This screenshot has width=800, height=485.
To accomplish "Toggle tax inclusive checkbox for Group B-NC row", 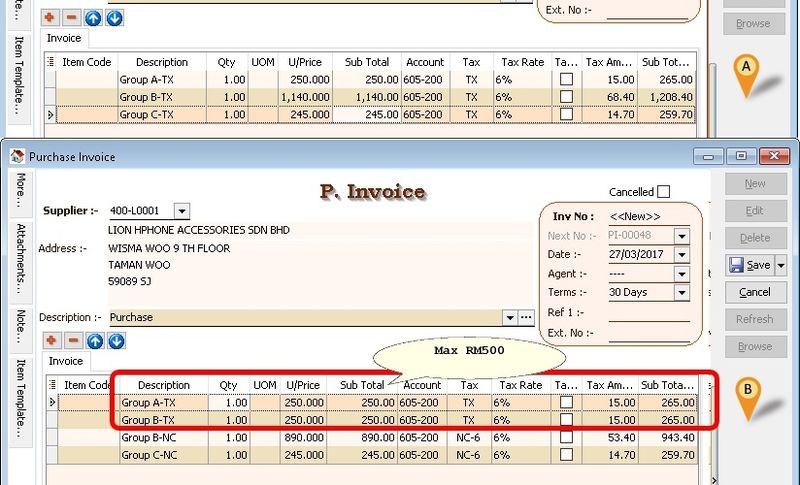I will click(x=567, y=438).
